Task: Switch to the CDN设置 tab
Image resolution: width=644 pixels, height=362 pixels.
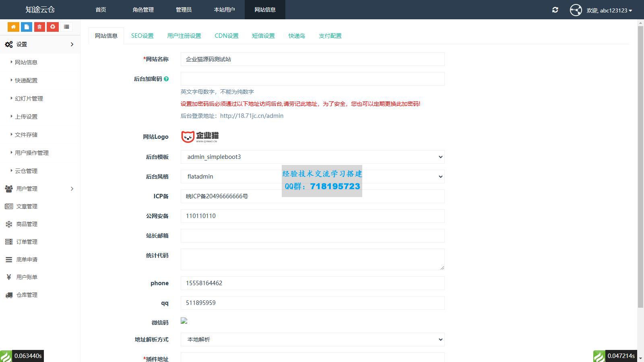Action: 227,36
